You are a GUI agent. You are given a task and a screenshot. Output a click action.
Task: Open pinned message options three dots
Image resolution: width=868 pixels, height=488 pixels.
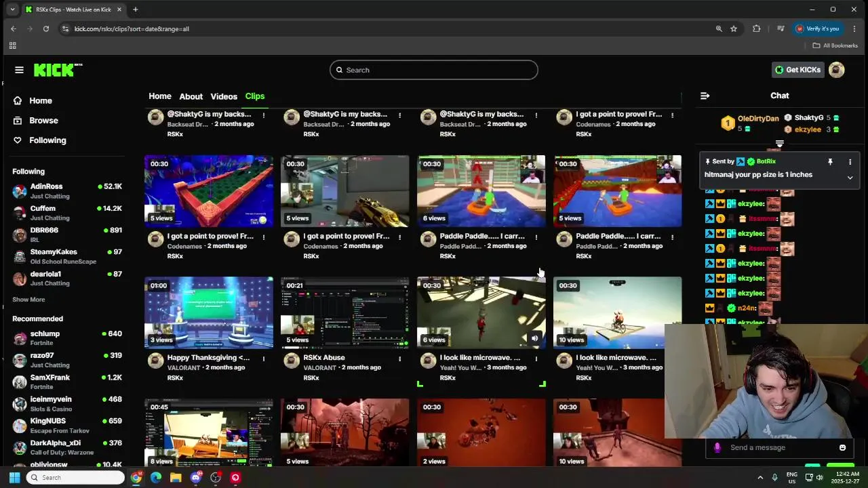[x=850, y=162]
